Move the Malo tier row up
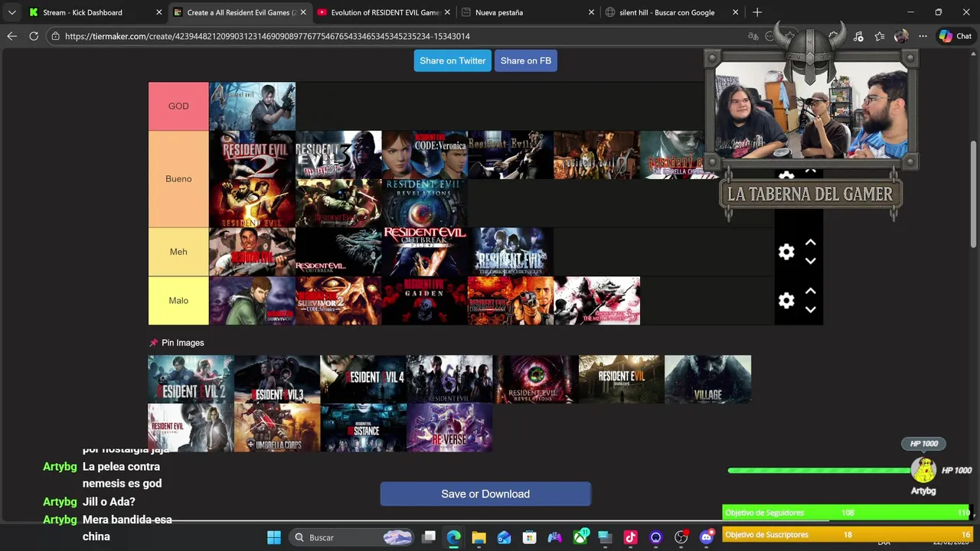Screen dimensions: 980x551 pyautogui.click(x=810, y=292)
